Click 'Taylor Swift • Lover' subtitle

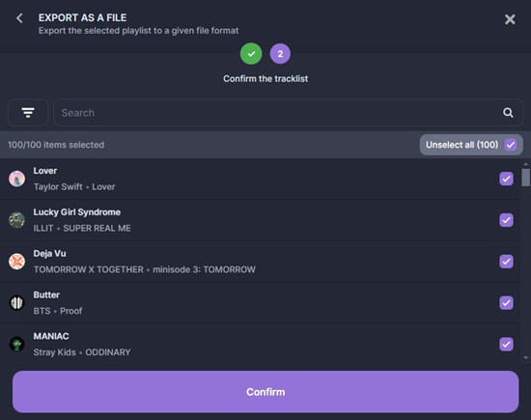(x=74, y=186)
